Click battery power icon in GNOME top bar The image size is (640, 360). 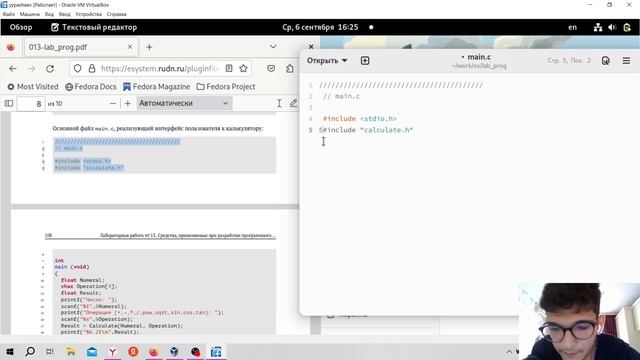pyautogui.click(x=627, y=27)
